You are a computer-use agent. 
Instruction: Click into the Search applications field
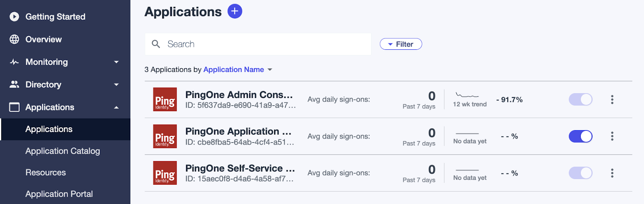pyautogui.click(x=258, y=44)
